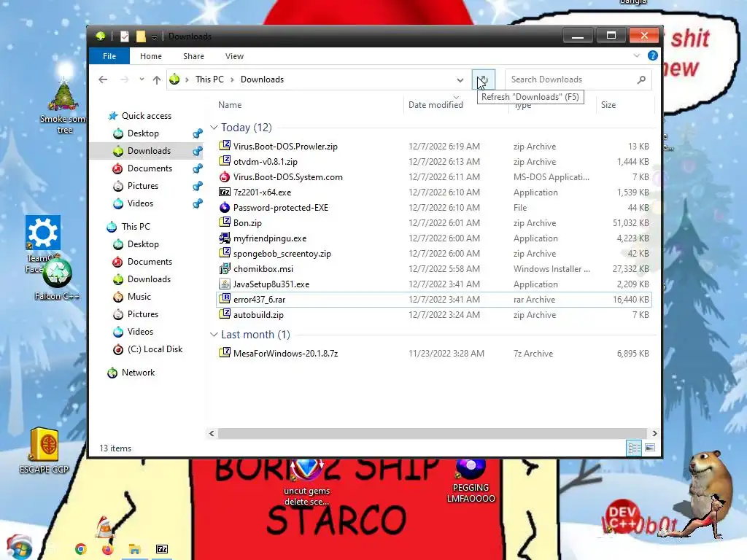The height and width of the screenshot is (560, 747).
Task: Click the Refresh Downloads button
Action: (x=483, y=79)
